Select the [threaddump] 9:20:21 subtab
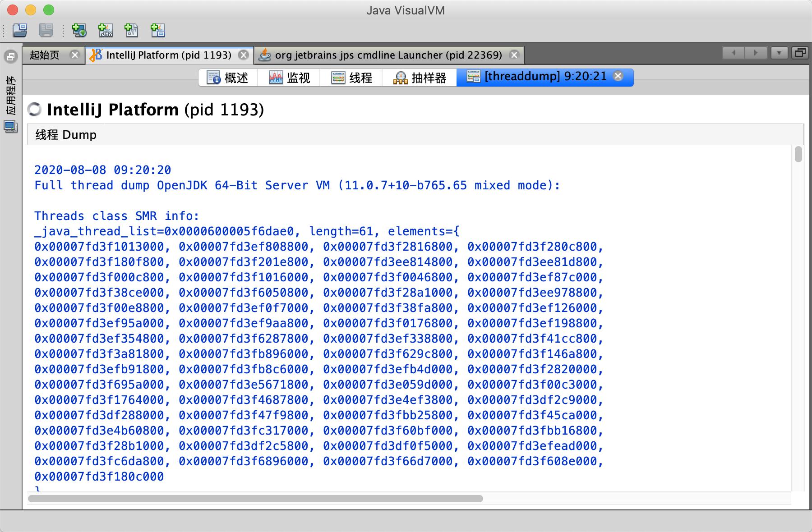This screenshot has height=532, width=812. tap(545, 76)
